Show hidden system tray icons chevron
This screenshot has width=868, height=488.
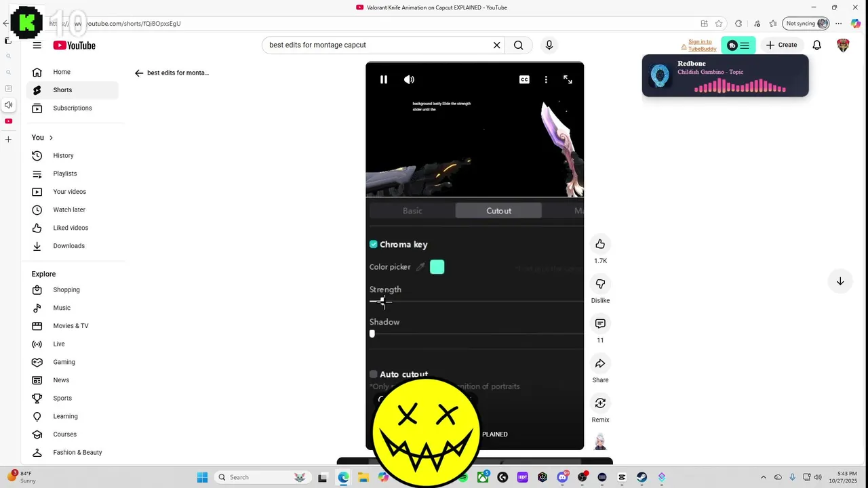click(x=763, y=477)
